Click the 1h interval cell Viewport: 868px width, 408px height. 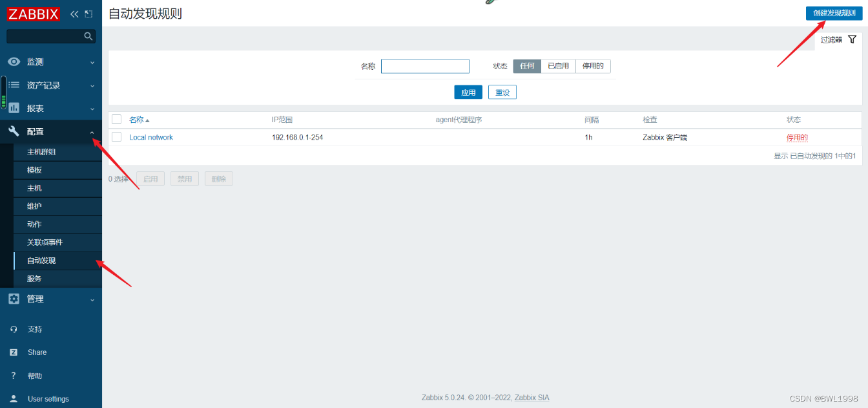588,137
